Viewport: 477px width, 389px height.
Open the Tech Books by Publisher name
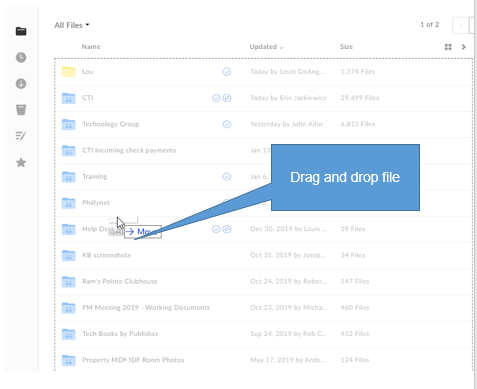pos(120,334)
